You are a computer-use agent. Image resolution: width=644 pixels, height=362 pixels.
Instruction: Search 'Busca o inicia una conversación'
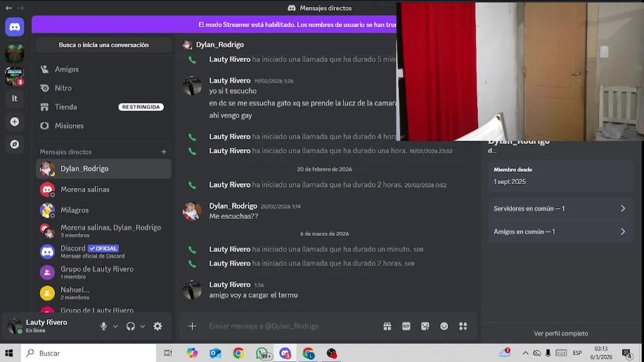pyautogui.click(x=104, y=45)
